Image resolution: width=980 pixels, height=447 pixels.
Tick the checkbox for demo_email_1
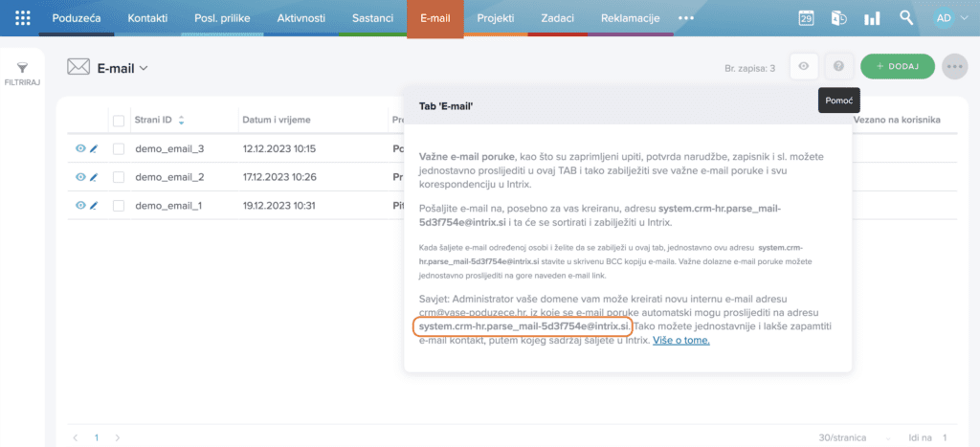point(119,205)
